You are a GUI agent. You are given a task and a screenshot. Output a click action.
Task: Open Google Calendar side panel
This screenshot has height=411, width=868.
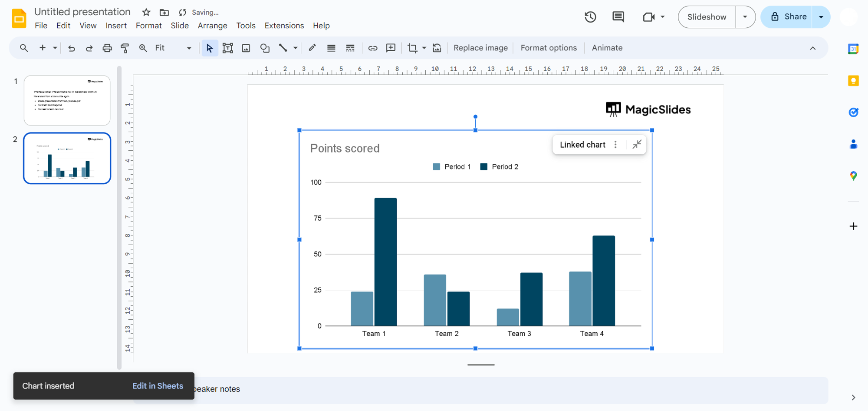pos(853,49)
